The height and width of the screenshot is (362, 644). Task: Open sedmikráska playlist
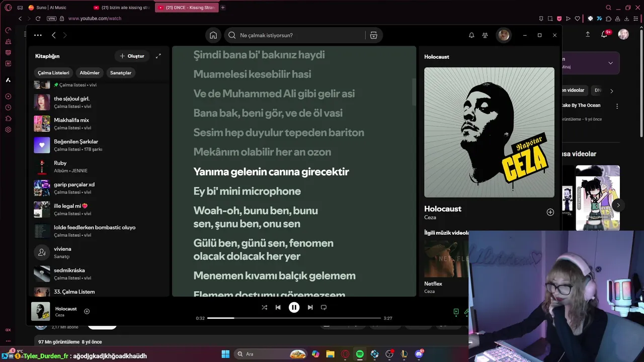pyautogui.click(x=100, y=274)
